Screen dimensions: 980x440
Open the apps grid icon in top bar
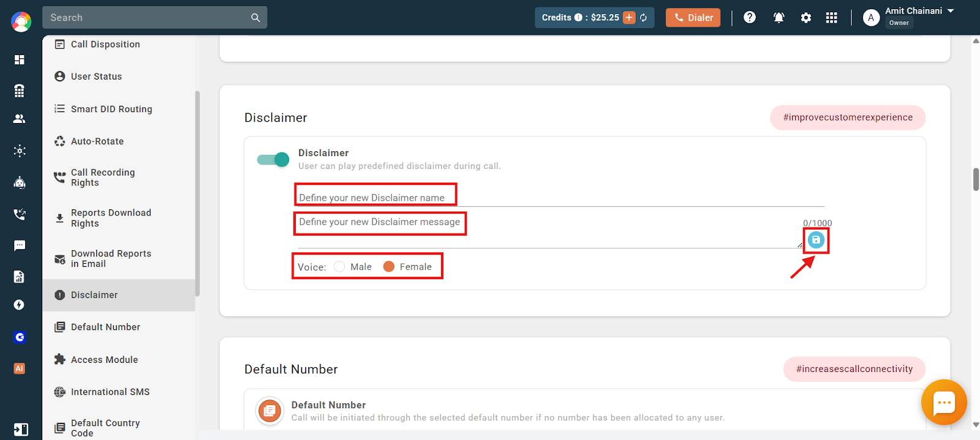(831, 18)
